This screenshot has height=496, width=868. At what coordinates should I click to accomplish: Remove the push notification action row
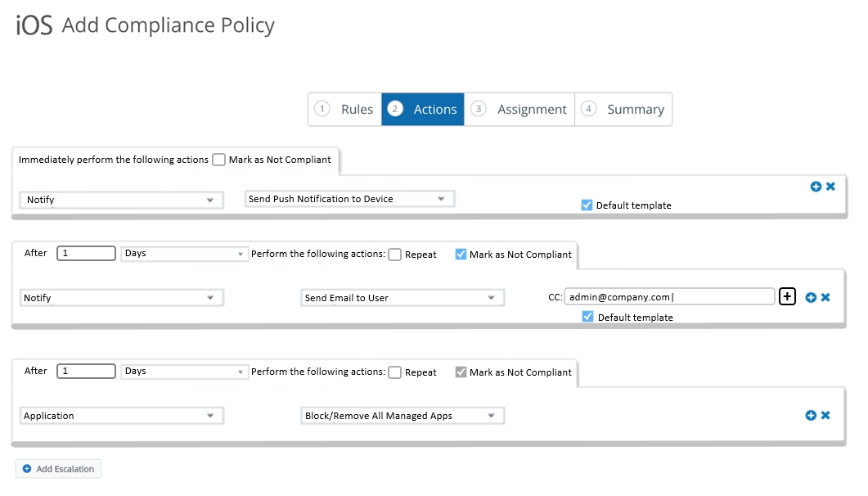pyautogui.click(x=830, y=187)
